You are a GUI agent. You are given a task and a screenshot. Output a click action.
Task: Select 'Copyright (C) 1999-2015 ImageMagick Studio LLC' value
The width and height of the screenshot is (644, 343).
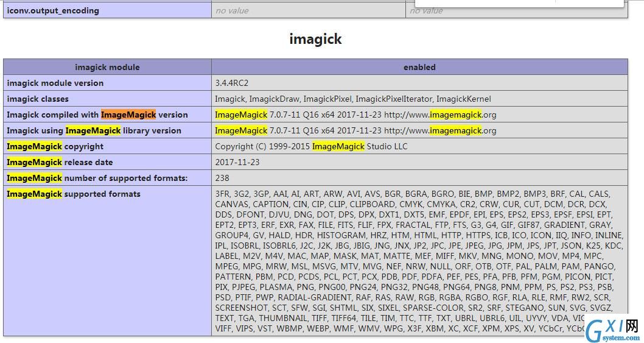coord(311,146)
